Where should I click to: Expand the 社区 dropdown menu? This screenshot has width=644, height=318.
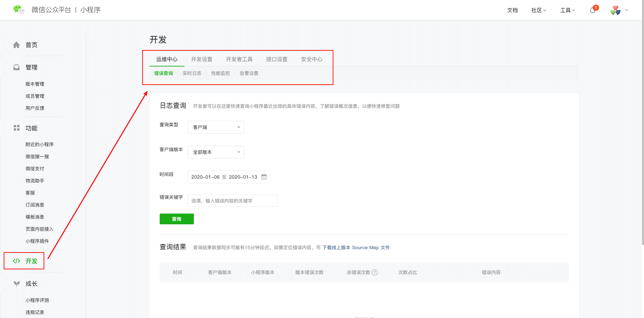[539, 10]
